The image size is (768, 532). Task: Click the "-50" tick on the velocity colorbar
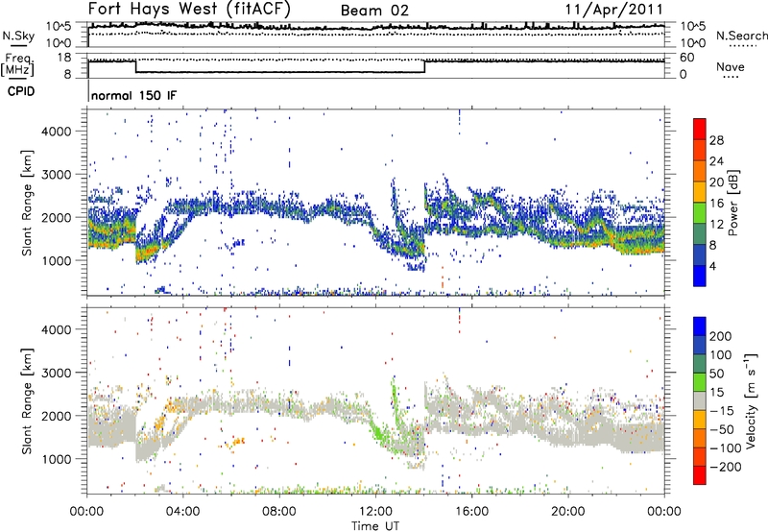722,429
